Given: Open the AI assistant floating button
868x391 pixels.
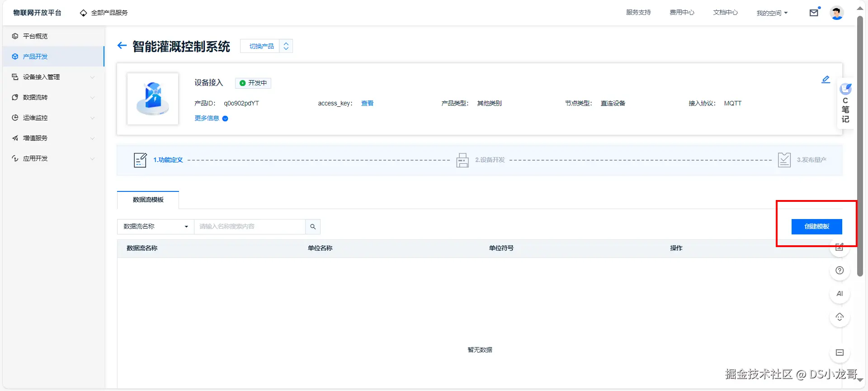Looking at the screenshot, I should [840, 294].
